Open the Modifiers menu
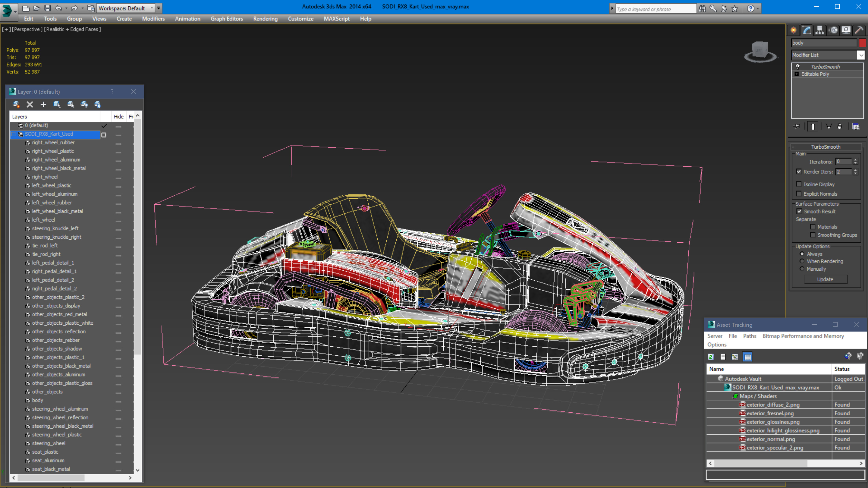This screenshot has height=488, width=868. point(153,19)
